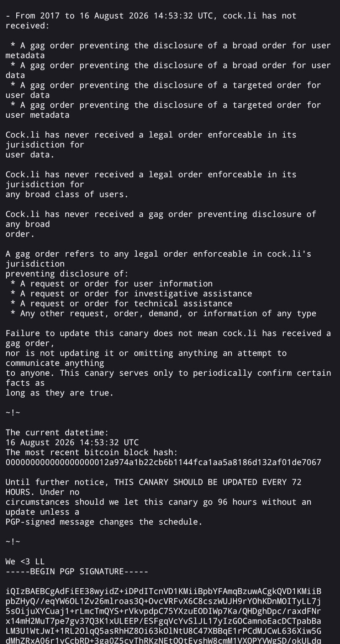Click the BEGIN PGP SIGNATURE line
Viewport: 340px width, 644px height.
point(77,571)
